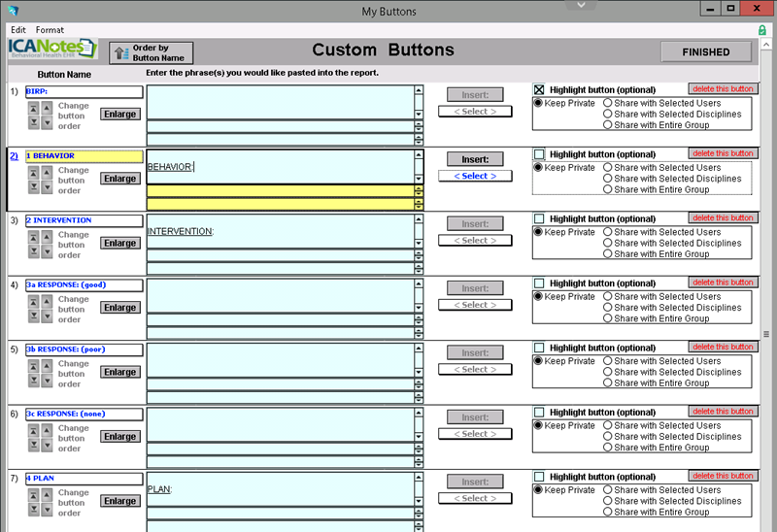Click the BIRP: button name field
Viewport: 777px width, 532px height.
(x=84, y=91)
